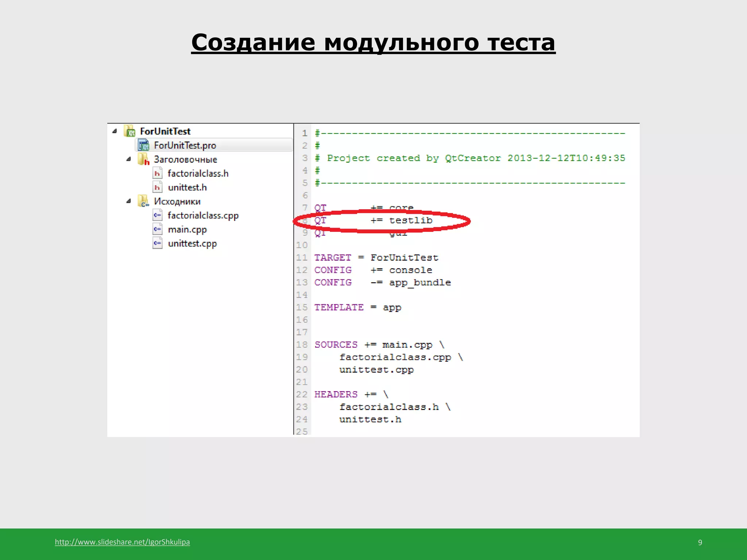The height and width of the screenshot is (560, 747).
Task: Select the Исходники folder label
Action: coord(177,201)
